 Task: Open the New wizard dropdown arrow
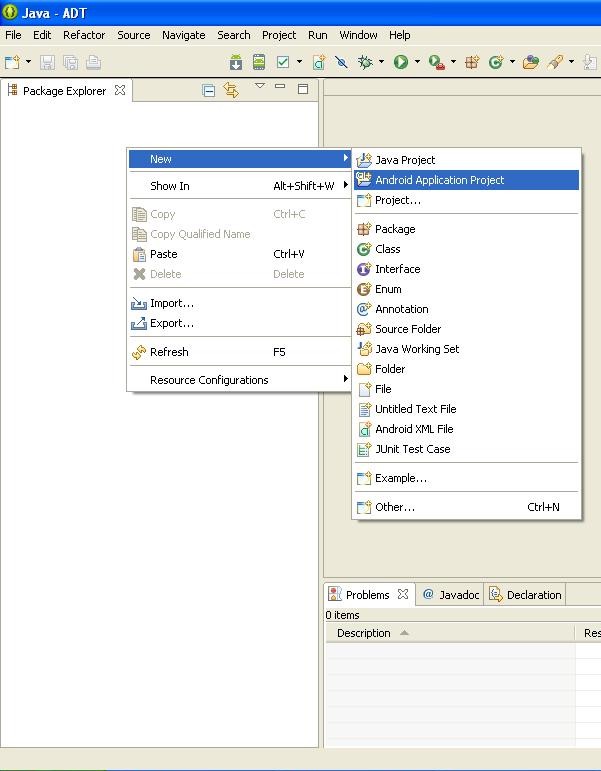[x=28, y=62]
